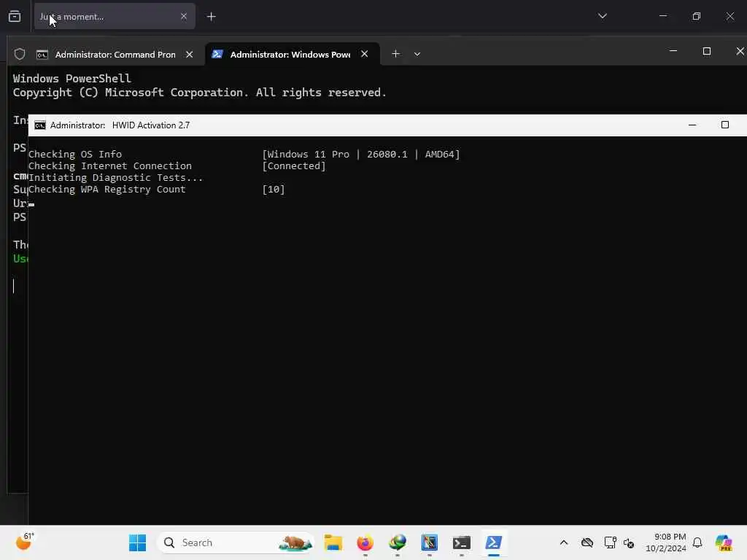
Task: Click the taskbar Search box
Action: (x=236, y=542)
